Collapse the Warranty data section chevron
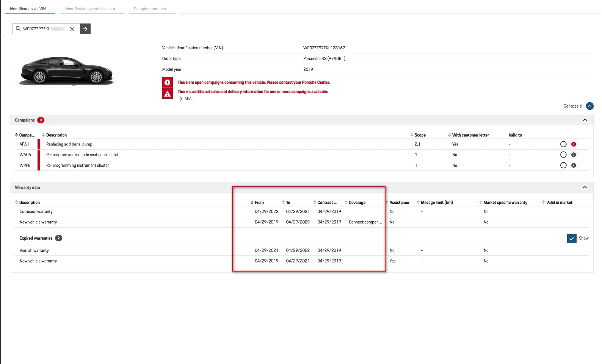Image resolution: width=602 pixels, height=364 pixels. pyautogui.click(x=585, y=187)
